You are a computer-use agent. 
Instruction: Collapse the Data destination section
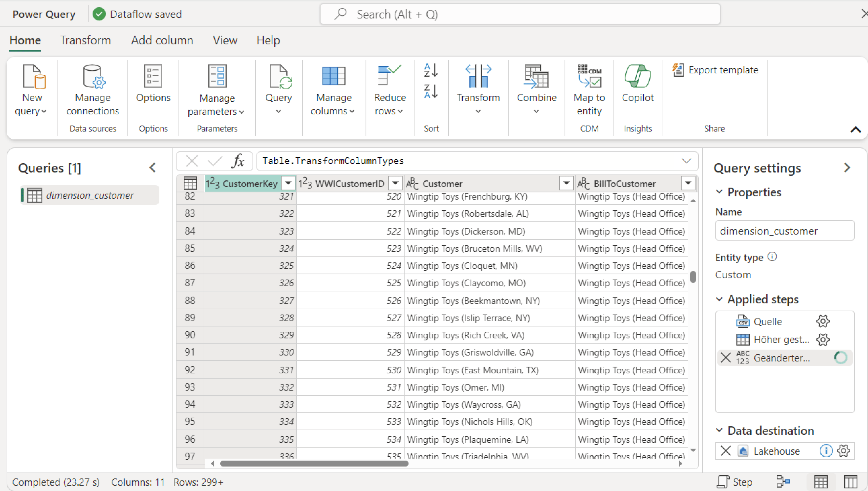(719, 430)
